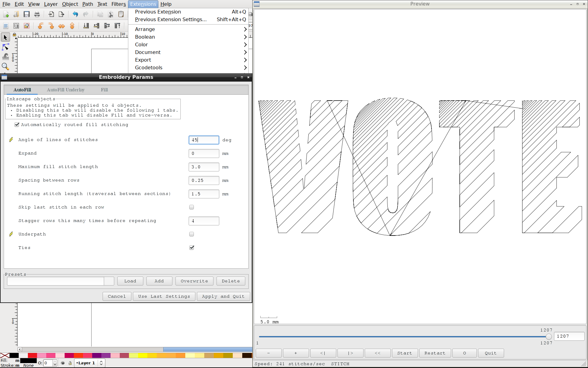Open the Presets combo box dropdown
This screenshot has width=588, height=368.
click(x=109, y=281)
